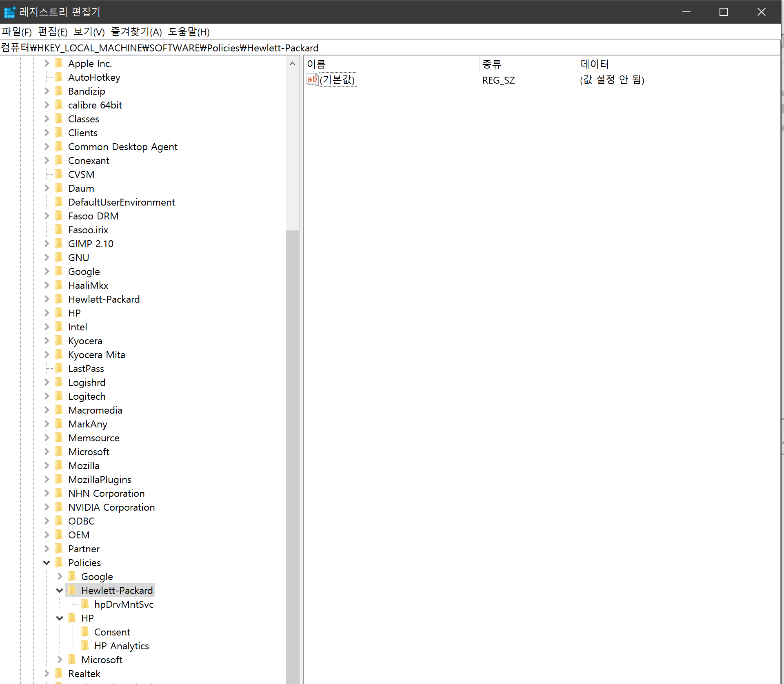Open the 즐겨찾기(A) menu
Screen dimensions: 784x684
[x=136, y=32]
